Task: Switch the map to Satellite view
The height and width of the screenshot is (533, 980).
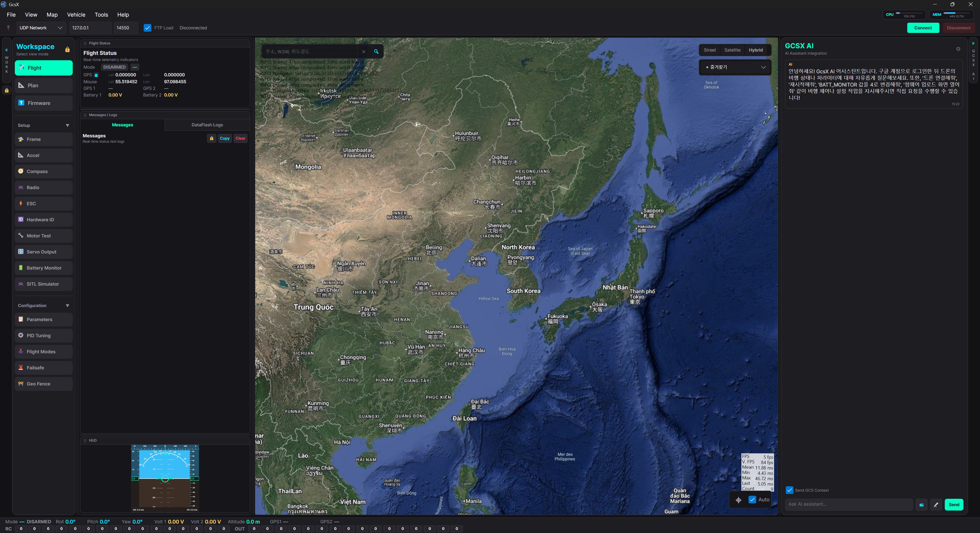Action: pyautogui.click(x=732, y=50)
